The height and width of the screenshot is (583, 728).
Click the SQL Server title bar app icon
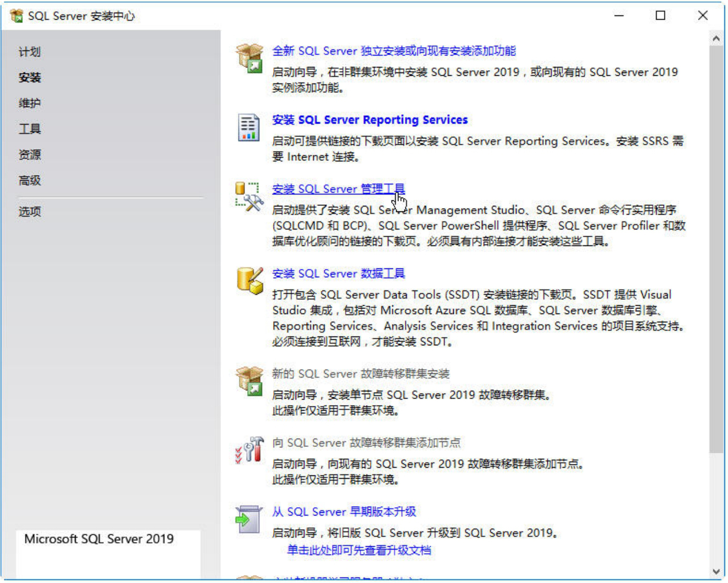16,16
